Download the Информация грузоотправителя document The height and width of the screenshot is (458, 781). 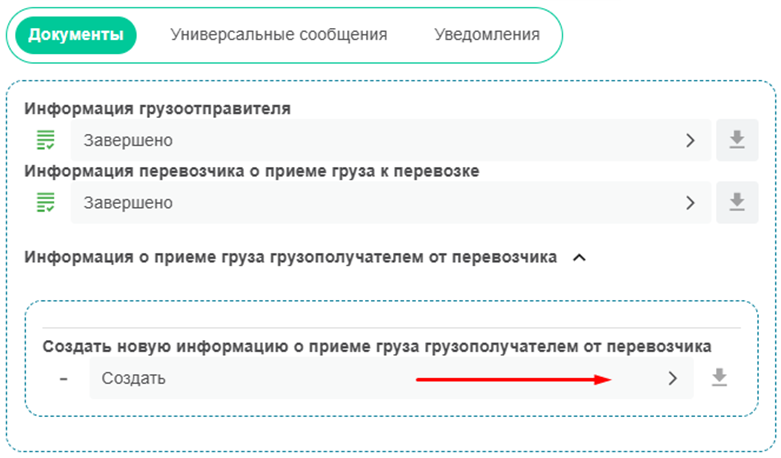(x=737, y=141)
